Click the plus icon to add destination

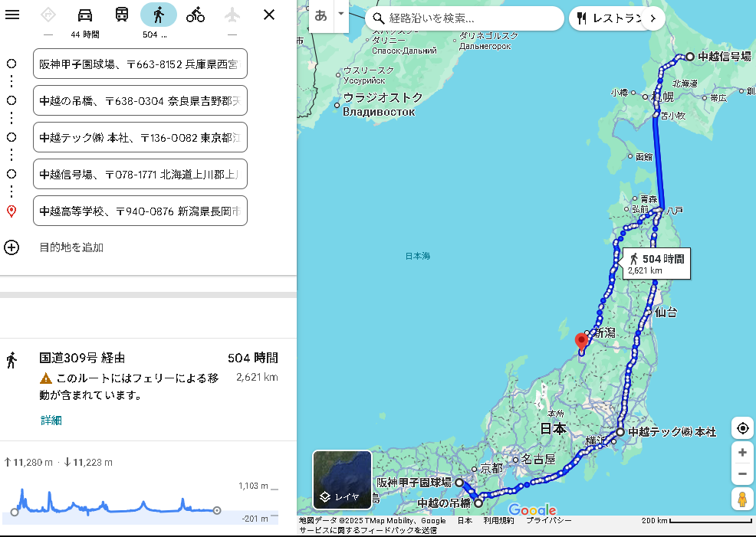click(12, 247)
